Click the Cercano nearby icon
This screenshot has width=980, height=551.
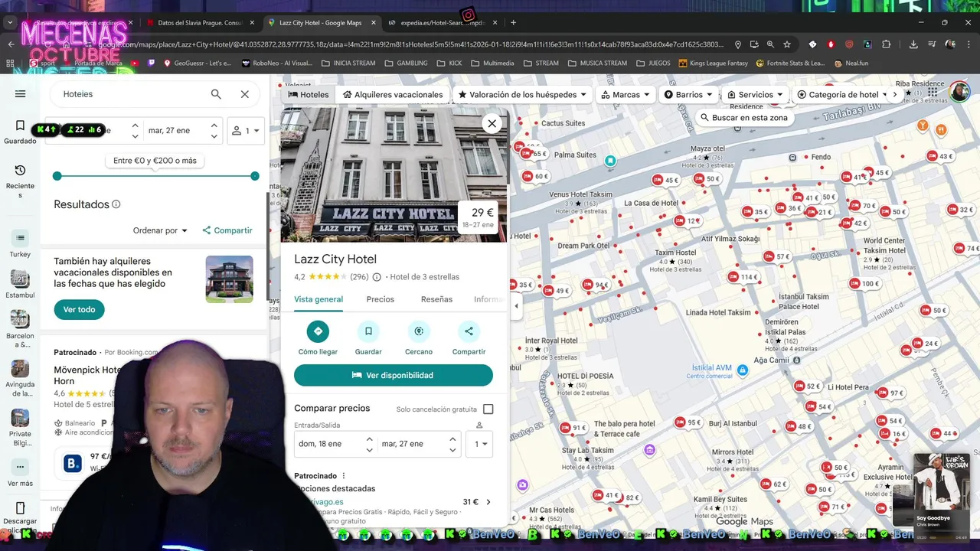[x=419, y=331]
